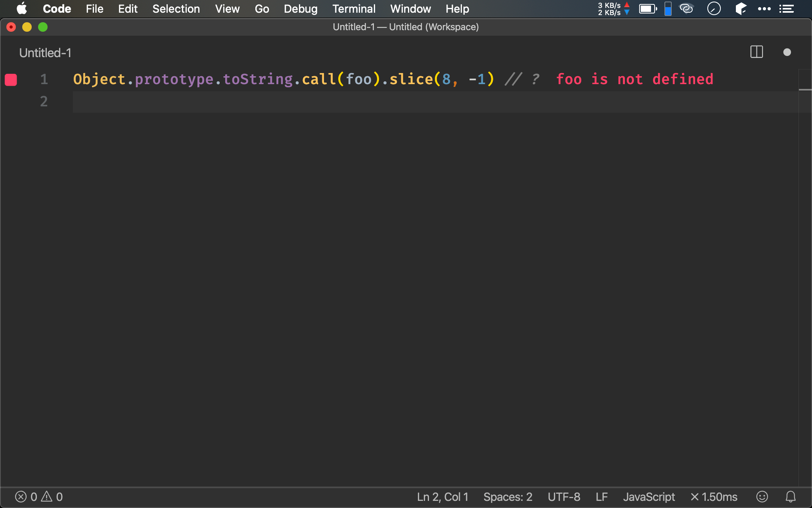The width and height of the screenshot is (812, 508).
Task: Change indentation via Spaces: 2
Action: pos(507,497)
